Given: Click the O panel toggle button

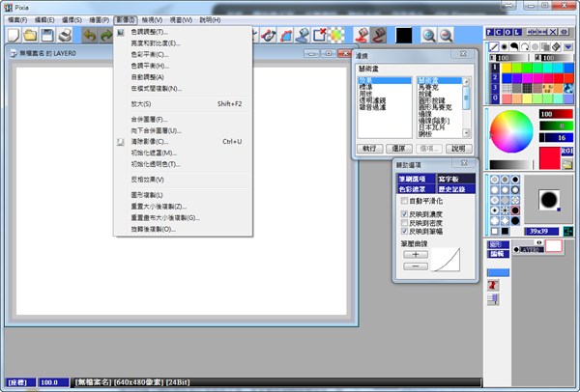Looking at the screenshot, I should click(x=507, y=32).
